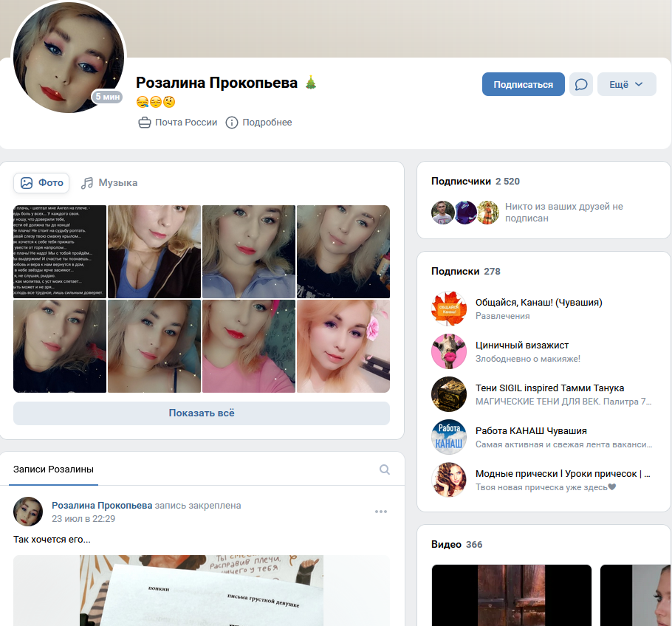Open Работа КАНАШ Чувашия community

point(531,431)
